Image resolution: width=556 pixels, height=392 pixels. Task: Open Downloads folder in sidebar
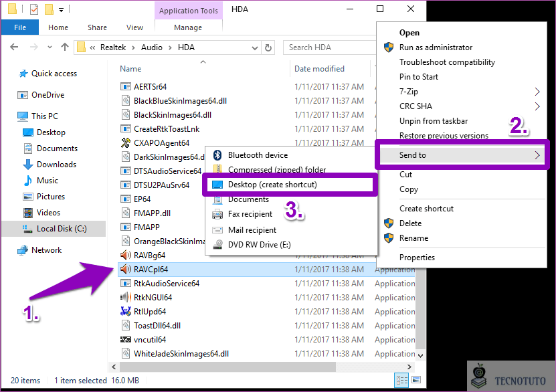[x=50, y=165]
